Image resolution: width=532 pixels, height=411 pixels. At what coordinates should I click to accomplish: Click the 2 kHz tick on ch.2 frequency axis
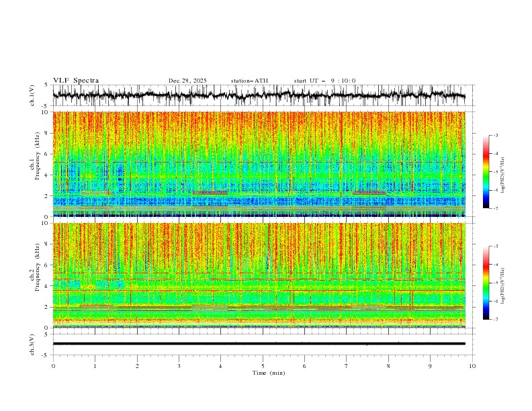(48, 307)
